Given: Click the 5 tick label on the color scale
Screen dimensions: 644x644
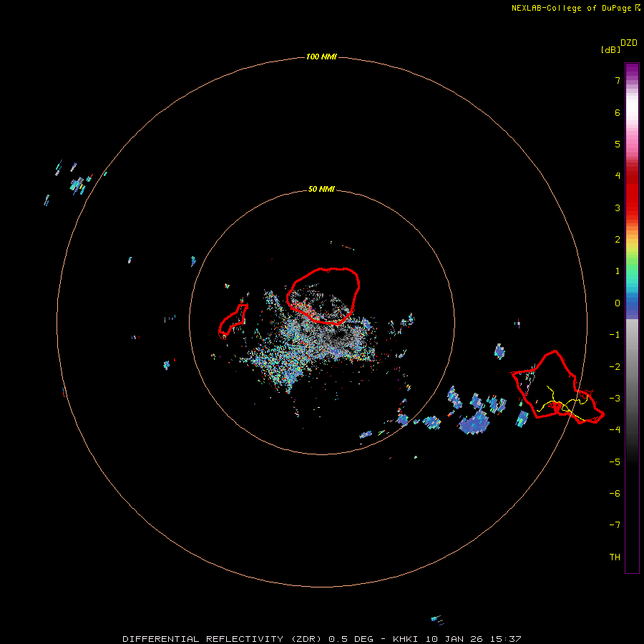Looking at the screenshot, I should pos(618,144).
